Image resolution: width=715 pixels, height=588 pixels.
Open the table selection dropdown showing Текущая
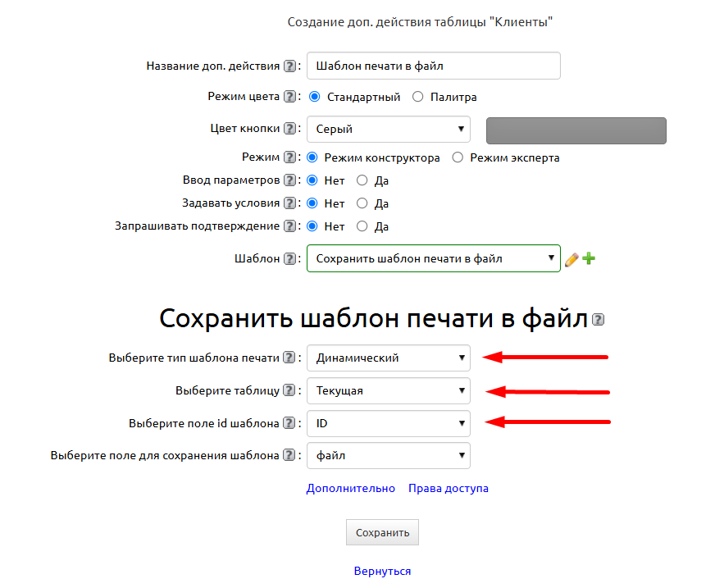(388, 391)
